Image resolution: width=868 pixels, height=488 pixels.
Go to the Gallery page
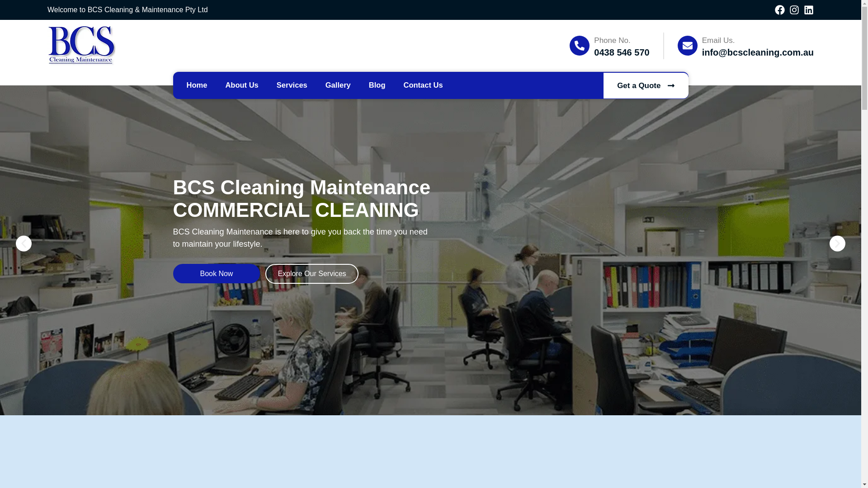[338, 85]
